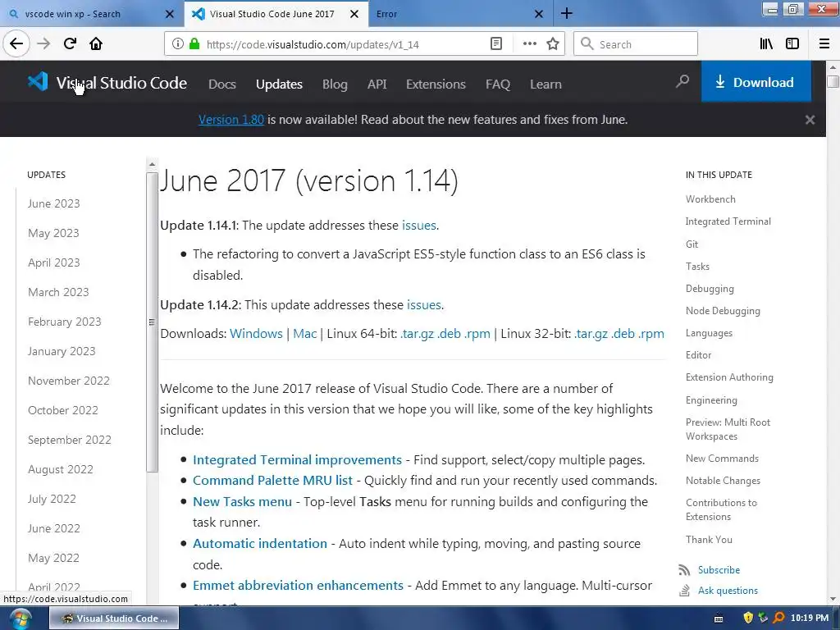Dismiss the Version 1.80 banner
This screenshot has width=840, height=630.
(x=810, y=120)
